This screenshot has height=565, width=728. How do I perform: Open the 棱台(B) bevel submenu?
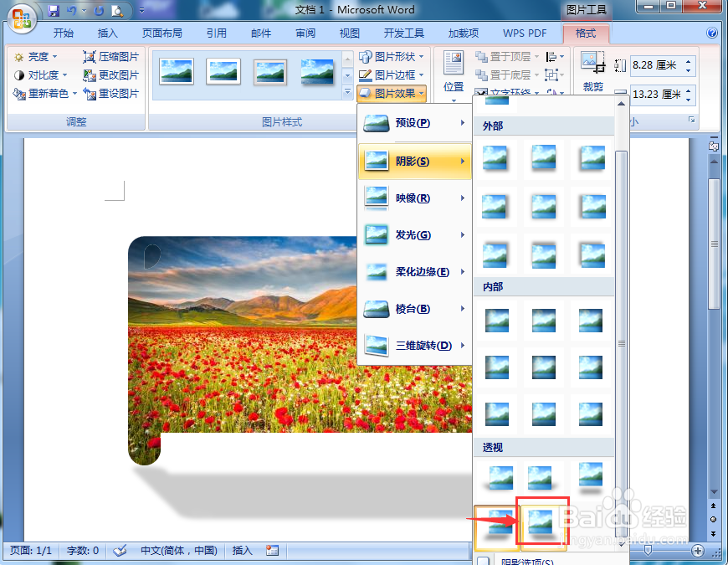tap(414, 309)
